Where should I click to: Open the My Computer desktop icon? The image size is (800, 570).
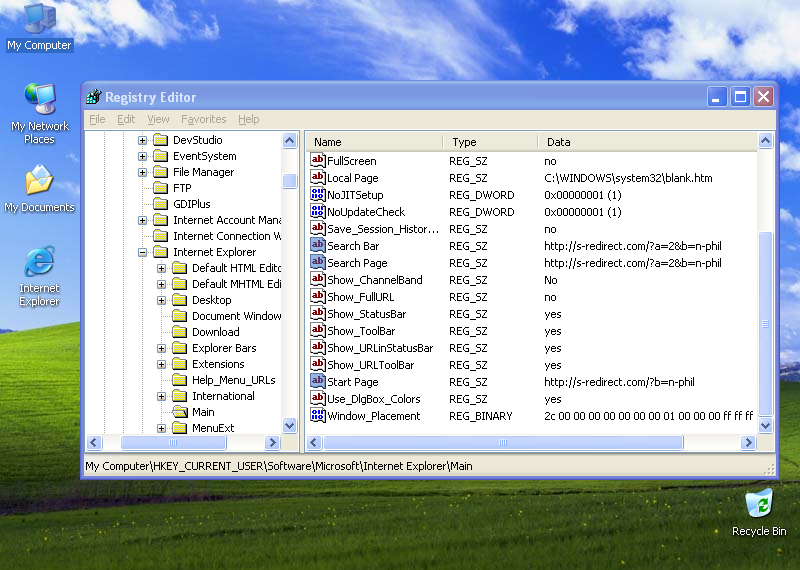click(39, 27)
